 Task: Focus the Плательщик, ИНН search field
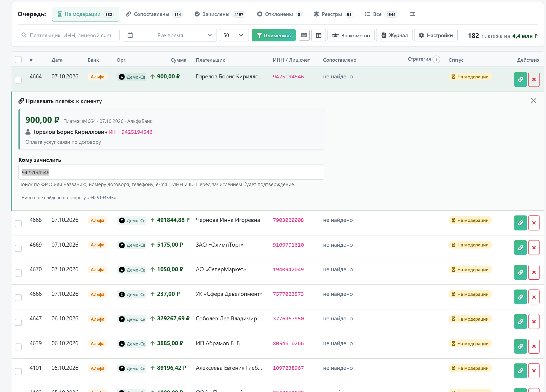(x=69, y=35)
